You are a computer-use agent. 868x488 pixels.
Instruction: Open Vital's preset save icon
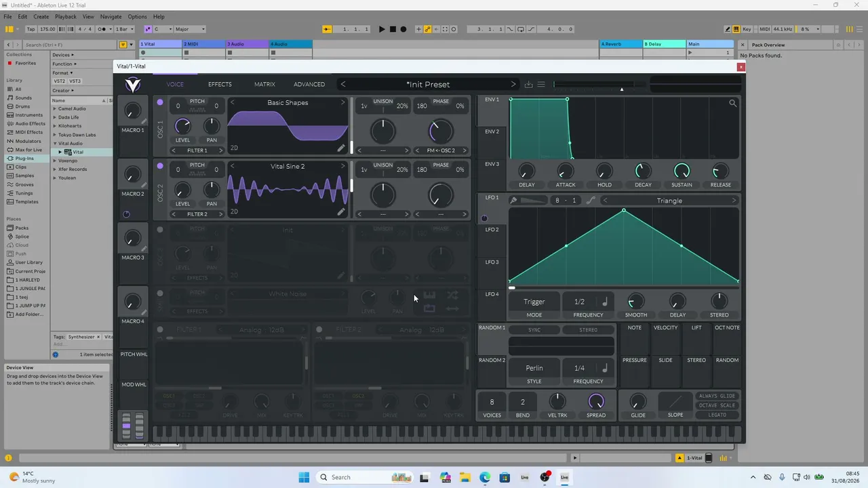(528, 84)
